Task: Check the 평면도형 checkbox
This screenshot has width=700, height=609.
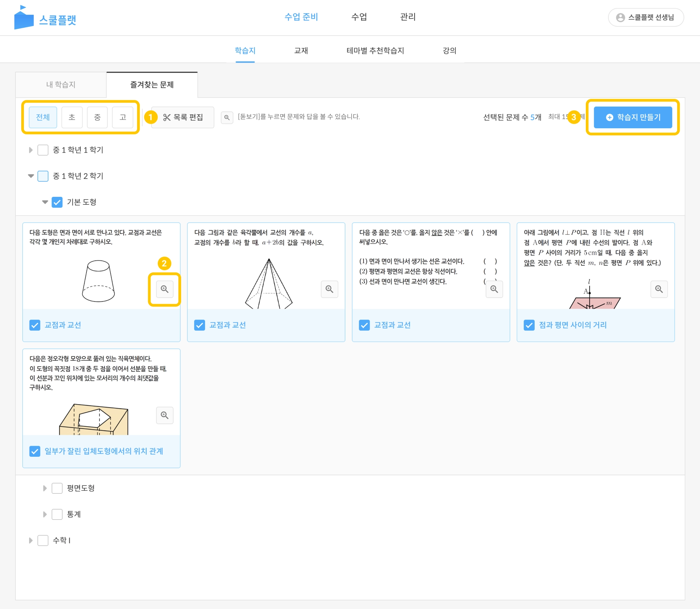Action: point(57,488)
